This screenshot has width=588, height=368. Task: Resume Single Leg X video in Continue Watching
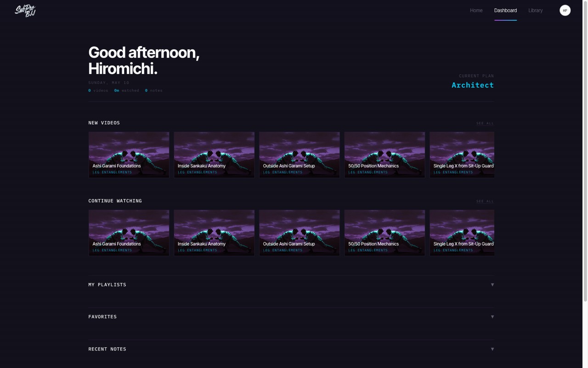click(462, 233)
